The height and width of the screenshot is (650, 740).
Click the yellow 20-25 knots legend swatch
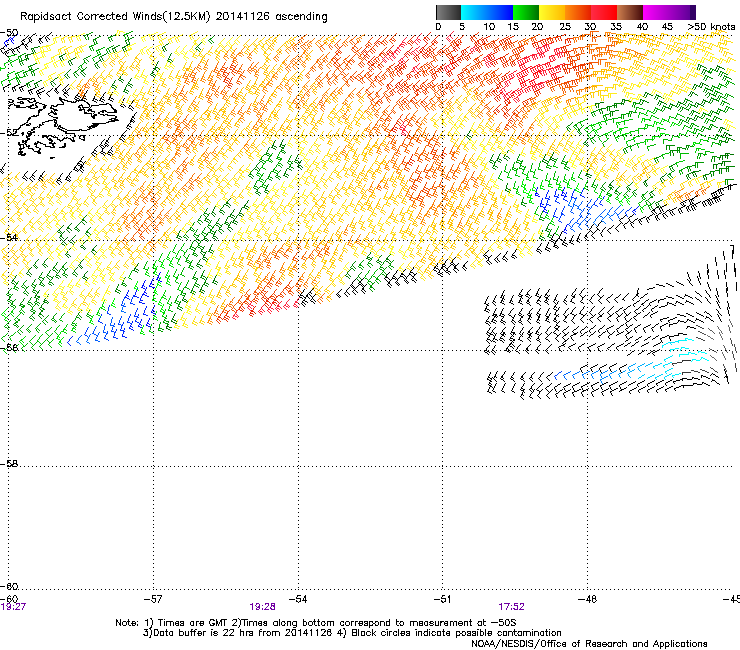click(552, 12)
